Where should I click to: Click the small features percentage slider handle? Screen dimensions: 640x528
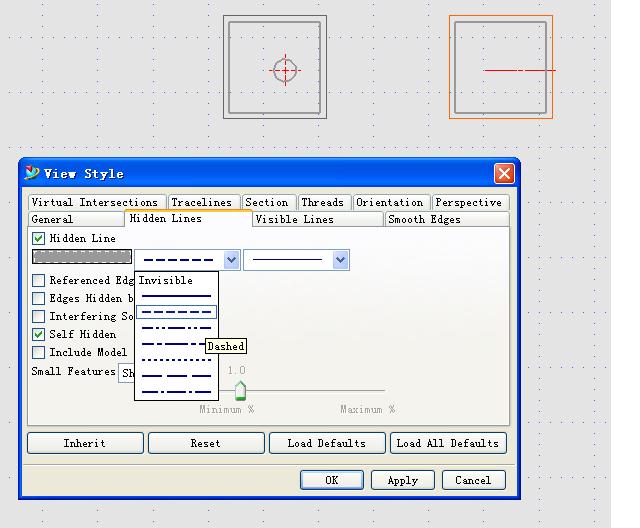(240, 390)
